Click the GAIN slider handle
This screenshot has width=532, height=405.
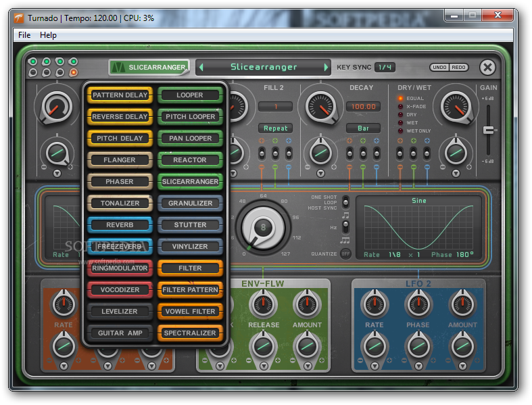click(x=489, y=130)
